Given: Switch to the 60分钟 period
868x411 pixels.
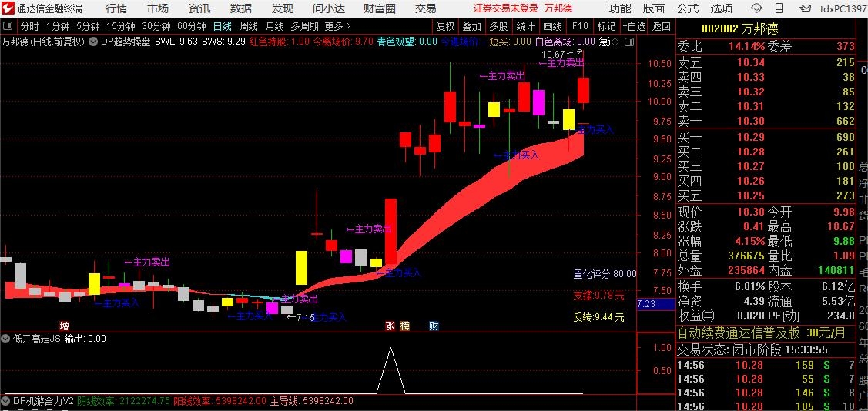Looking at the screenshot, I should [x=192, y=26].
